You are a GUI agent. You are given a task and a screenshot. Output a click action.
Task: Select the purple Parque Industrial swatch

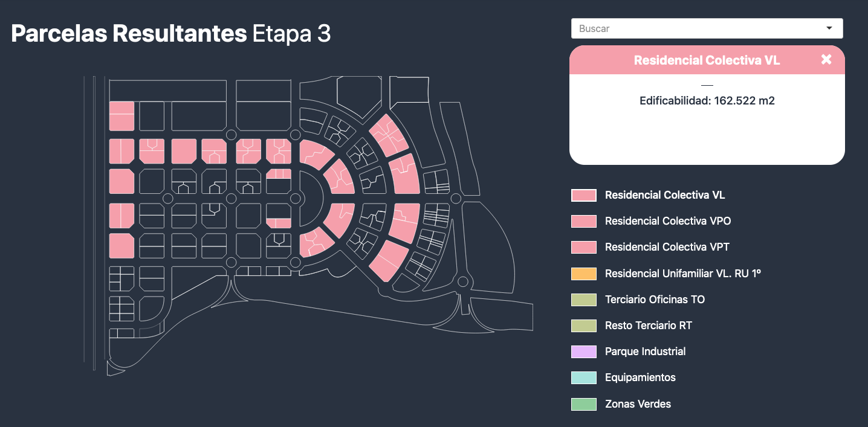[x=584, y=352]
